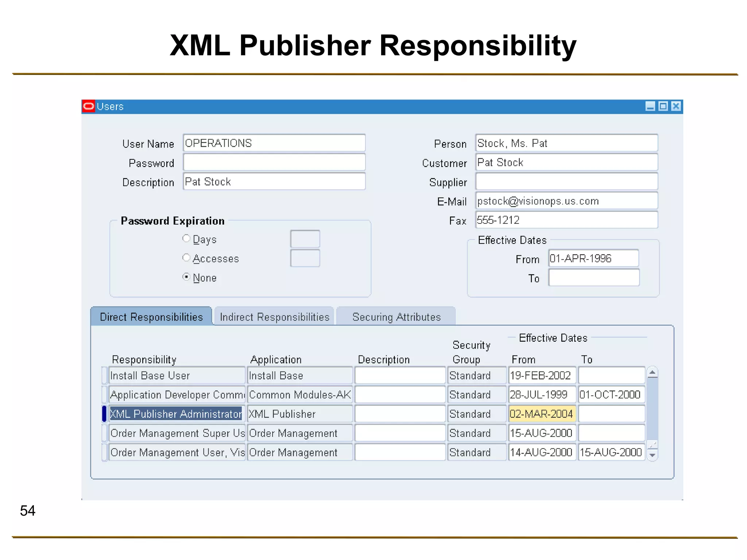
Task: Select the Application Developer Common responsibility row
Action: click(x=177, y=395)
